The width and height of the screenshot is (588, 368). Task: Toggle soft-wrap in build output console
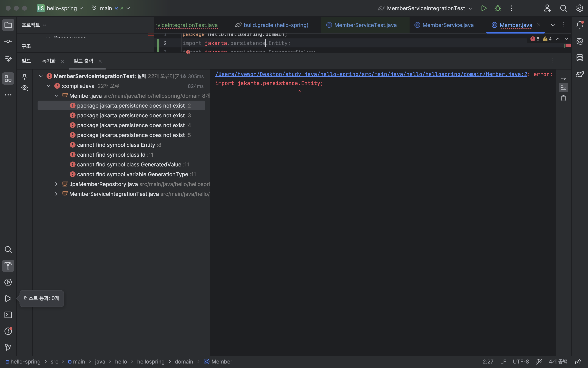[x=563, y=77]
